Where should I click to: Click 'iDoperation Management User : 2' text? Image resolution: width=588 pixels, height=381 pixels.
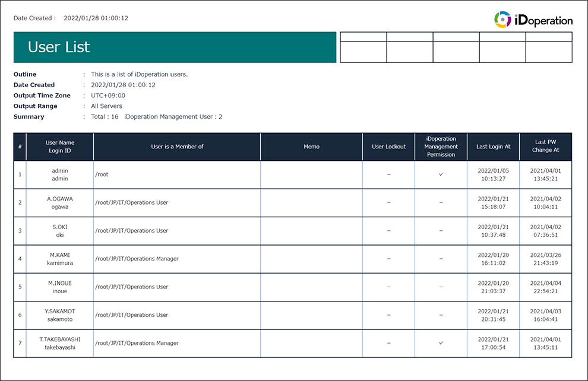click(173, 116)
